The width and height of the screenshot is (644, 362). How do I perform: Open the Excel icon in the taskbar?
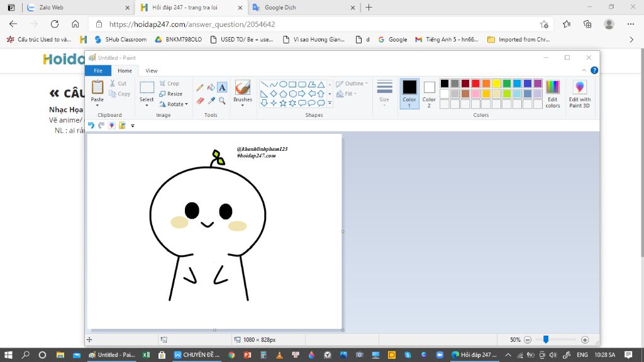tap(146, 354)
